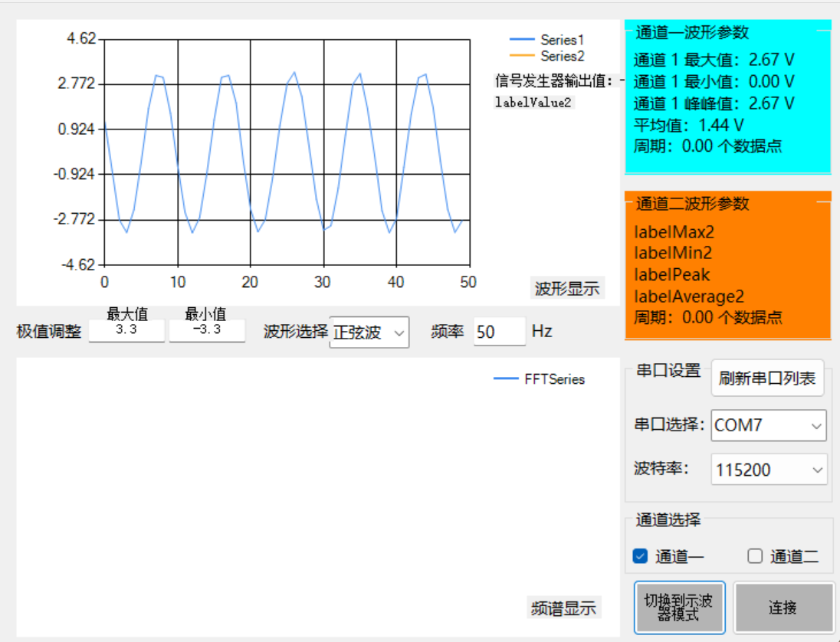The height and width of the screenshot is (642, 840).
Task: Click the labelValue2 text
Action: [x=533, y=102]
